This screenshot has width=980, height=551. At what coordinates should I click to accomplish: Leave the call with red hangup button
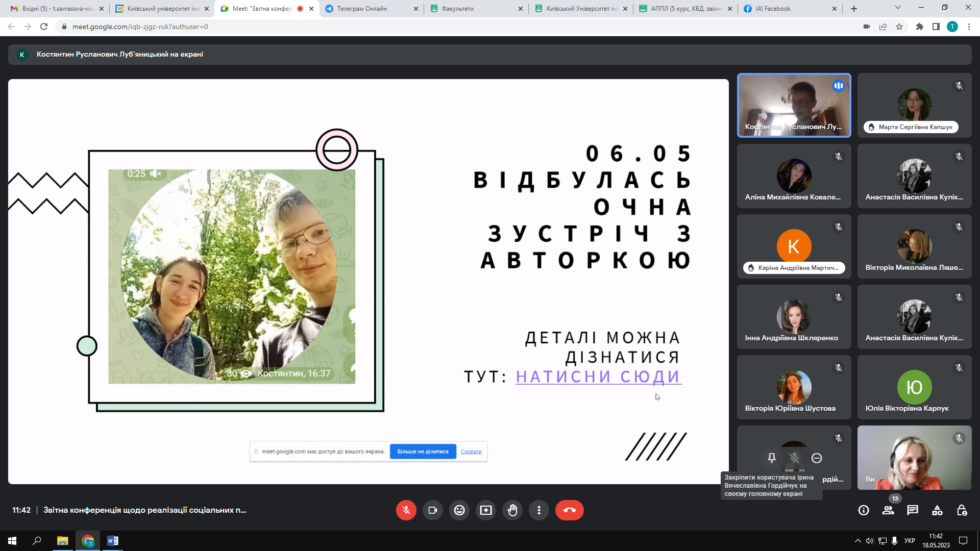570,510
